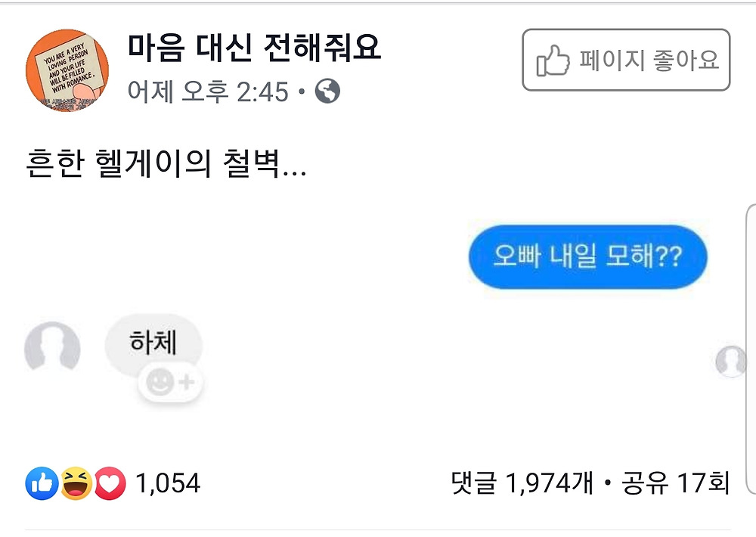Screen dimensions: 756x537
Task: Add emoji reaction to the 하체 message
Action: tap(171, 383)
